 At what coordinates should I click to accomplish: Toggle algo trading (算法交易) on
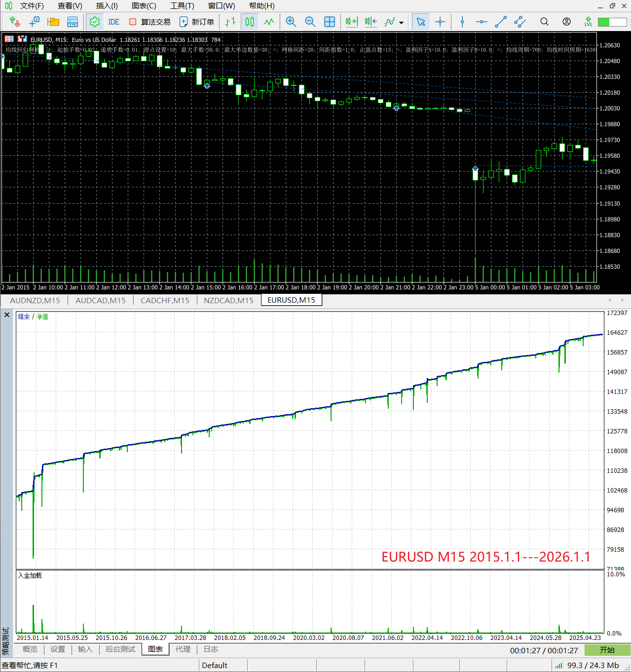[x=150, y=22]
